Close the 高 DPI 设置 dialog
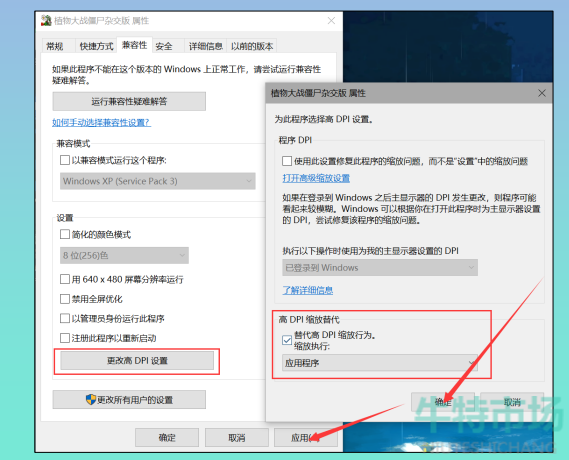The image size is (569, 460). pyautogui.click(x=542, y=93)
